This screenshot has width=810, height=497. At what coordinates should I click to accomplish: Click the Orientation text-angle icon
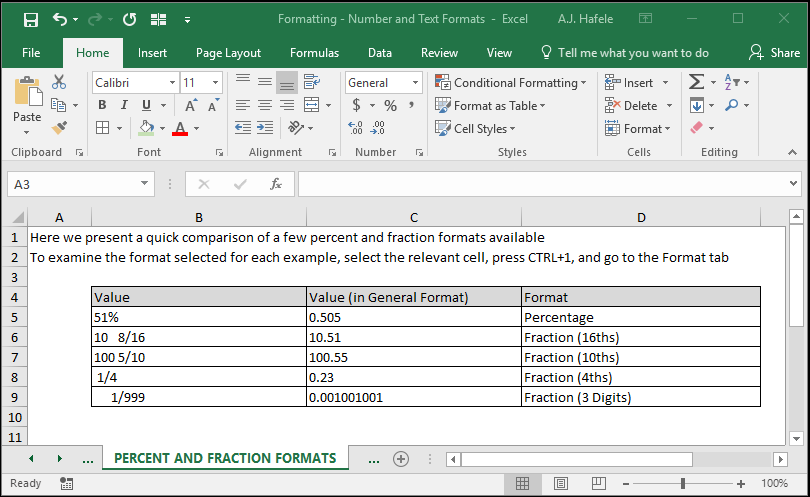tap(296, 128)
